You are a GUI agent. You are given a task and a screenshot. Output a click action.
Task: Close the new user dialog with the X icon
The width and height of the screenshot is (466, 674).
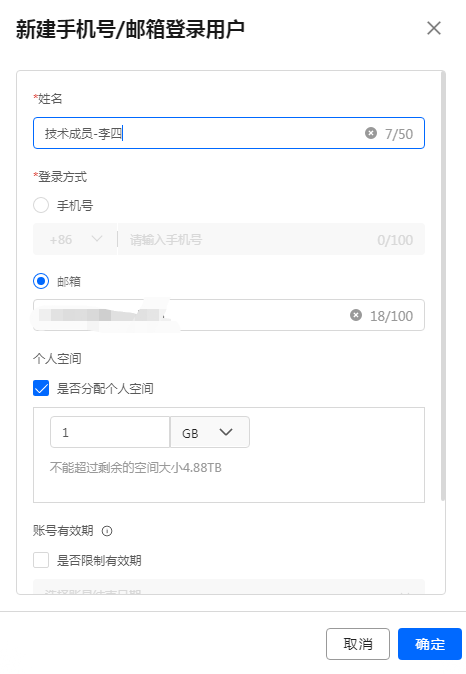[x=434, y=28]
